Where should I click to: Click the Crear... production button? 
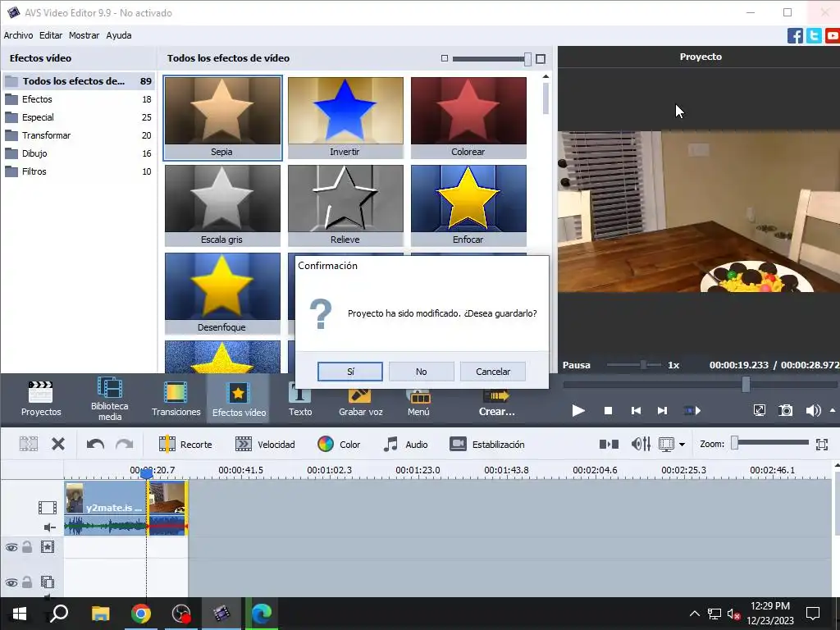[x=496, y=402]
